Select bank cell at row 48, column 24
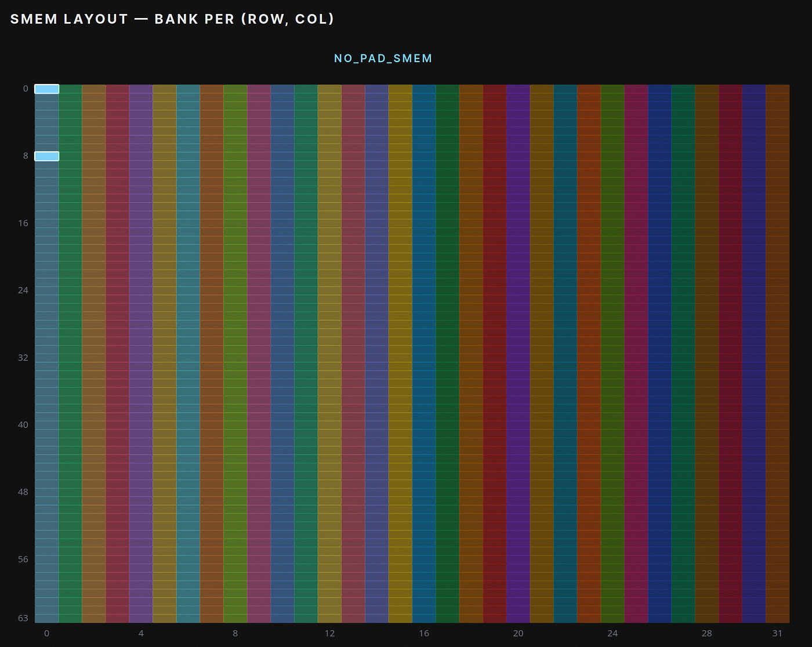This screenshot has height=647, width=812. (x=612, y=492)
